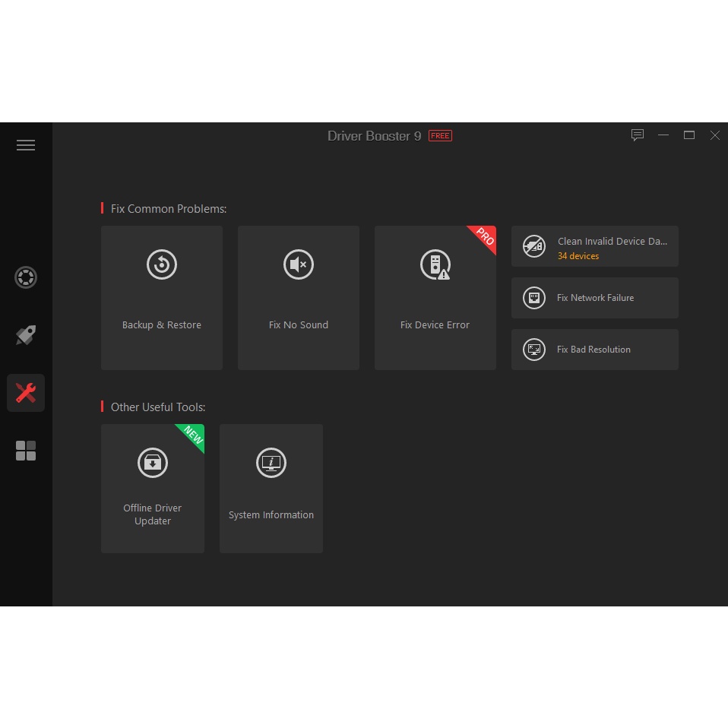Viewport: 728px width, 728px height.
Task: Open the hamburger menu
Action: 26,145
